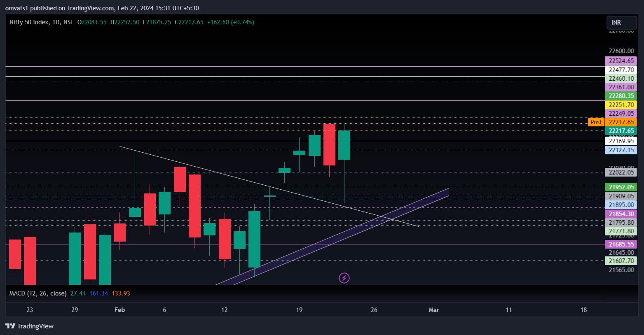644x335 pixels.
Task: Click the latest green candle body
Action: pyautogui.click(x=344, y=145)
